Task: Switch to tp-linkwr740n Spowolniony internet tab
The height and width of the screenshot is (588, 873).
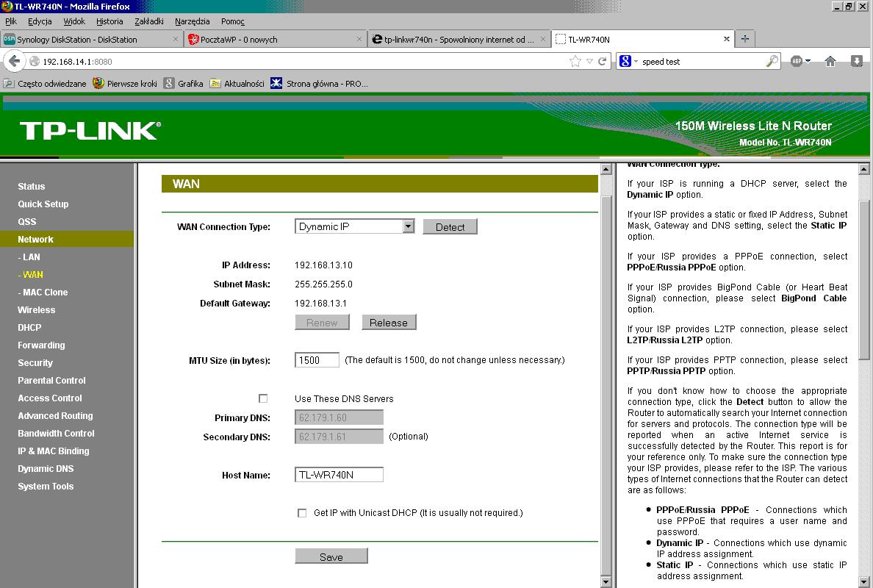Action: 459,40
